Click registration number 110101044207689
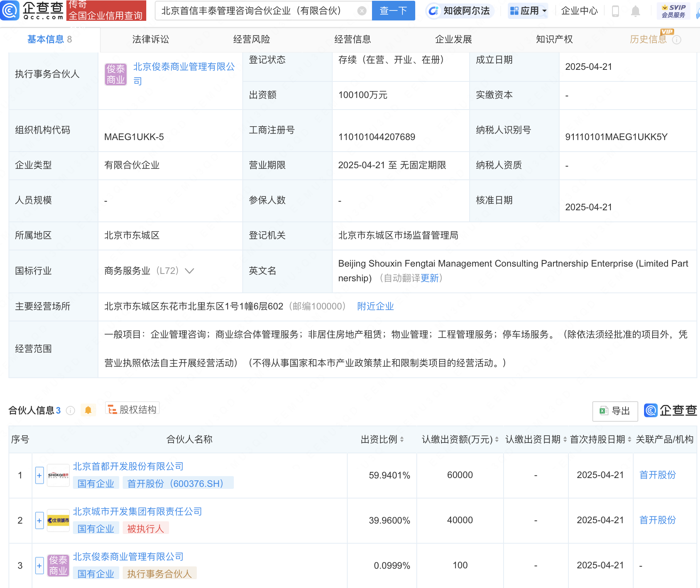The height and width of the screenshot is (588, 700). [x=377, y=137]
